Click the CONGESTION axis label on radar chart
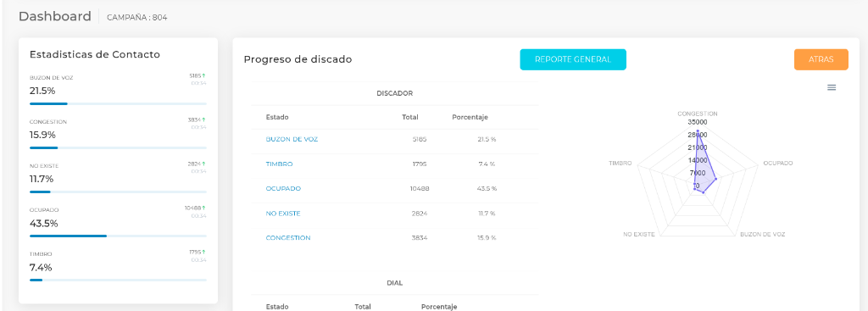 (698, 114)
